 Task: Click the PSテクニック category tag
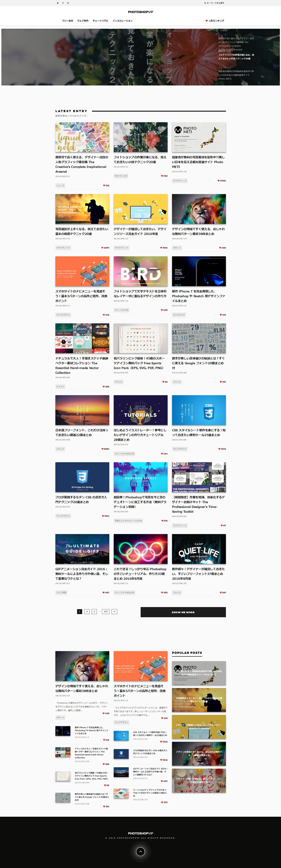(121, 176)
